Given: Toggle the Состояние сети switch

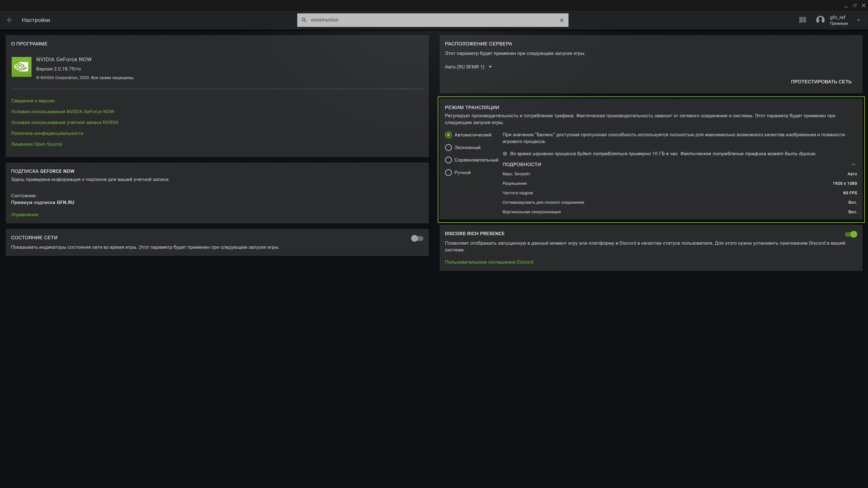Looking at the screenshot, I should (417, 238).
